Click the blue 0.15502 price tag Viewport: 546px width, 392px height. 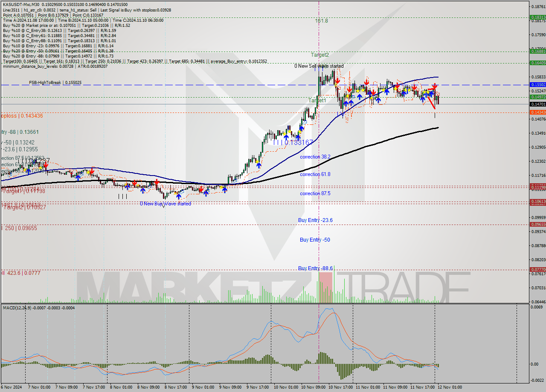[x=537, y=85]
